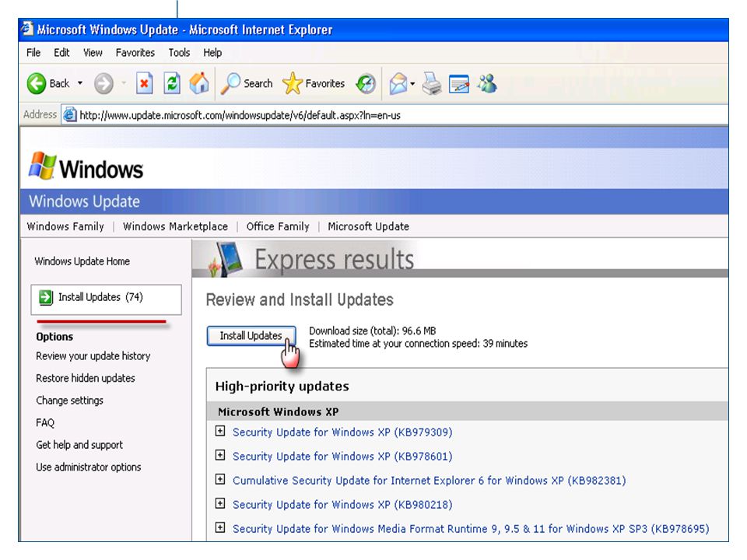The image size is (747, 560).
Task: Open the File menu
Action: 33,52
